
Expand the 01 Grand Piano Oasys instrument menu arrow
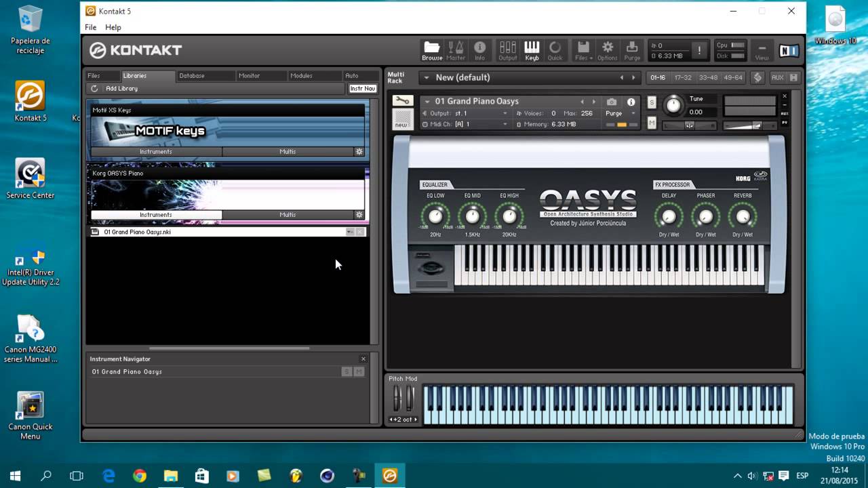click(x=427, y=102)
